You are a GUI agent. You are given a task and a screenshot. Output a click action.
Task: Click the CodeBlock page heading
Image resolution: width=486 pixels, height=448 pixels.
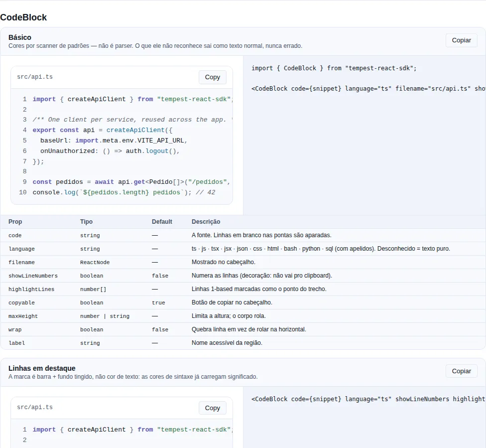(x=23, y=17)
